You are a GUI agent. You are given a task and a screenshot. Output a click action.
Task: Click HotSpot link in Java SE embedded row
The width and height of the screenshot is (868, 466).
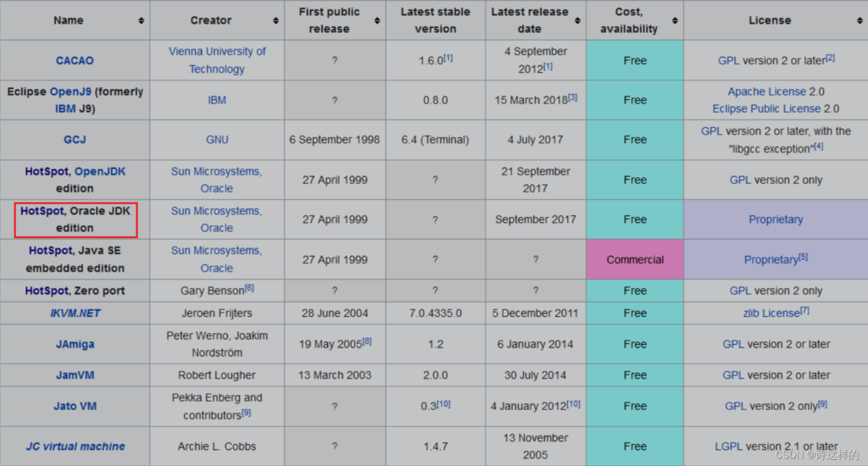(x=50, y=251)
